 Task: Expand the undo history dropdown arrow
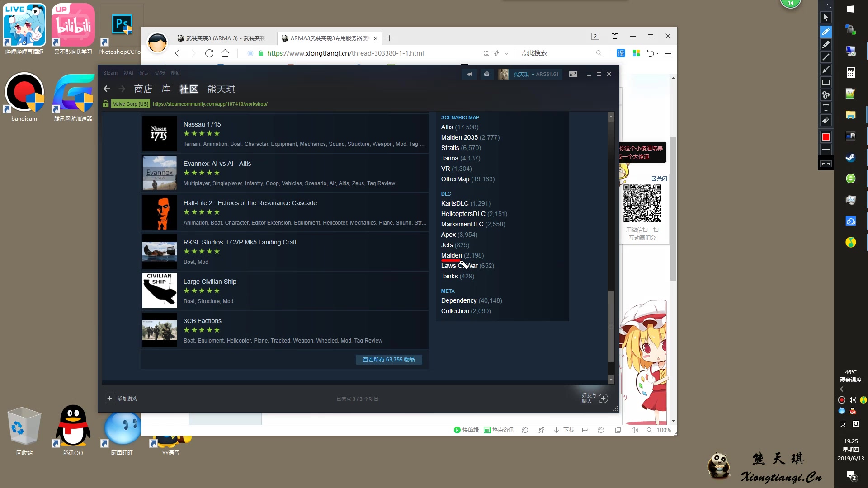click(x=656, y=53)
